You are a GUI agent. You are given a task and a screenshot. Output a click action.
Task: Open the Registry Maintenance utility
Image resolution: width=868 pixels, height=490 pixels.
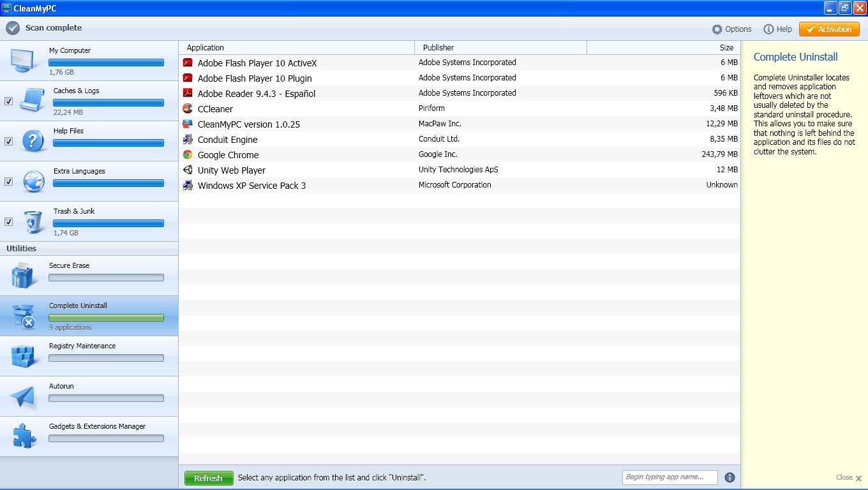(x=89, y=356)
